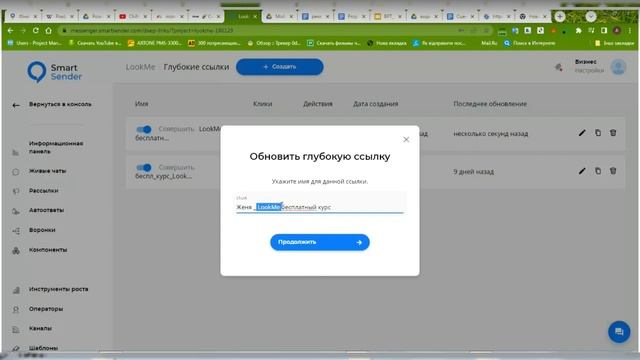The image size is (640, 360).
Task: Click the 9 дней назад text
Action: (473, 172)
